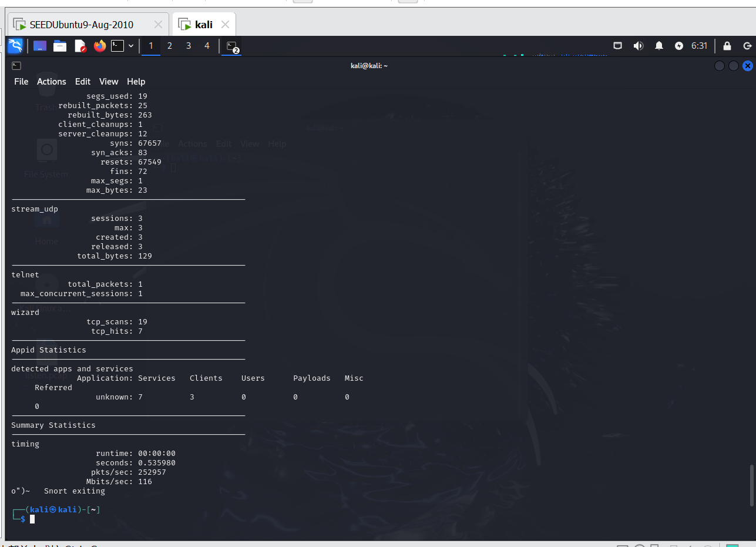Click 'detected apps and services' text
This screenshot has height=547, width=756.
72,369
